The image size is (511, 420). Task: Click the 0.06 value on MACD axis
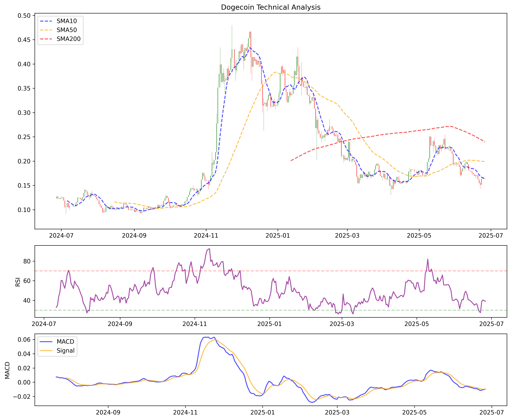[x=24, y=340]
